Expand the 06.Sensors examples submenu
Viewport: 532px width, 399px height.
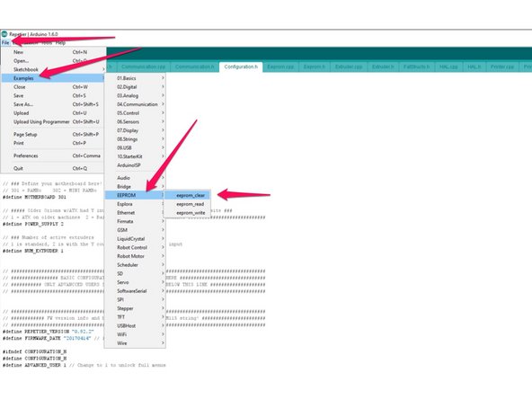135,121
